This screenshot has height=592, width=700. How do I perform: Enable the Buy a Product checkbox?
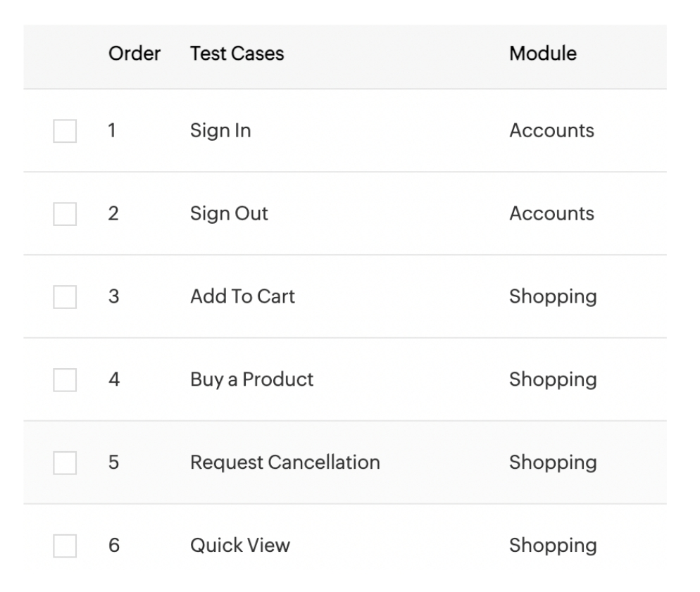[65, 380]
